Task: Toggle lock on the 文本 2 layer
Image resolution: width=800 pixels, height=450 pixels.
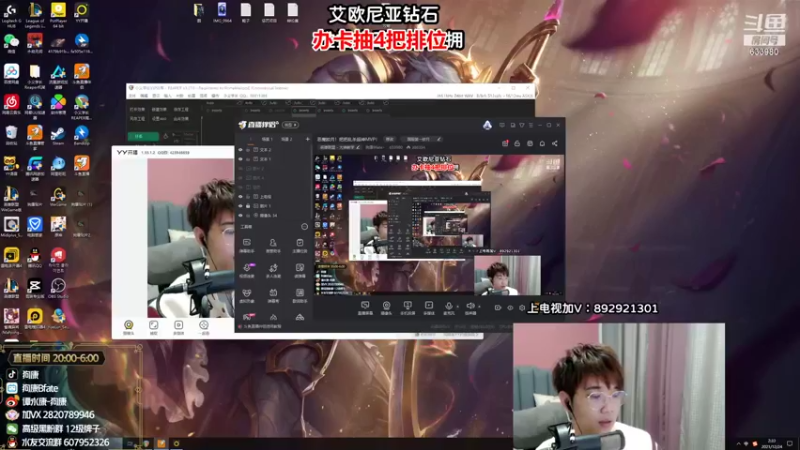Action: tap(248, 150)
